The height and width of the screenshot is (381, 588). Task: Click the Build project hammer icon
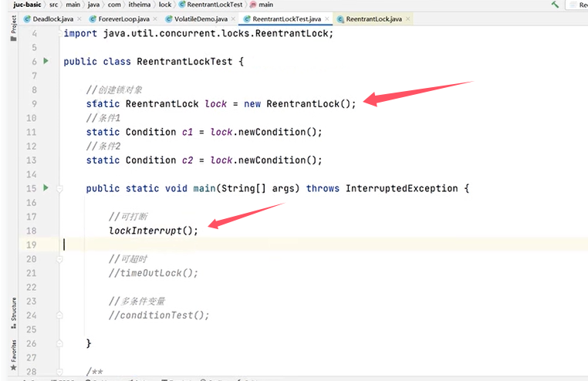pos(555,5)
